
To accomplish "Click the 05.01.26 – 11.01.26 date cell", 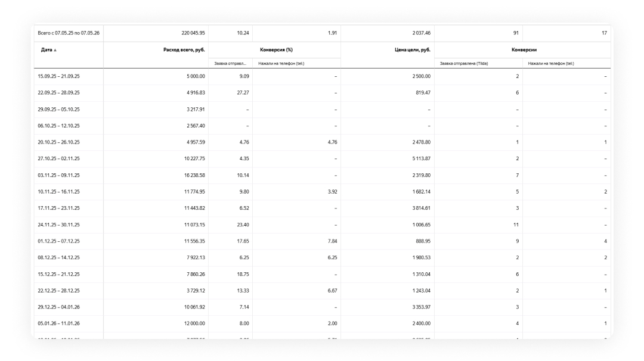I will point(58,323).
